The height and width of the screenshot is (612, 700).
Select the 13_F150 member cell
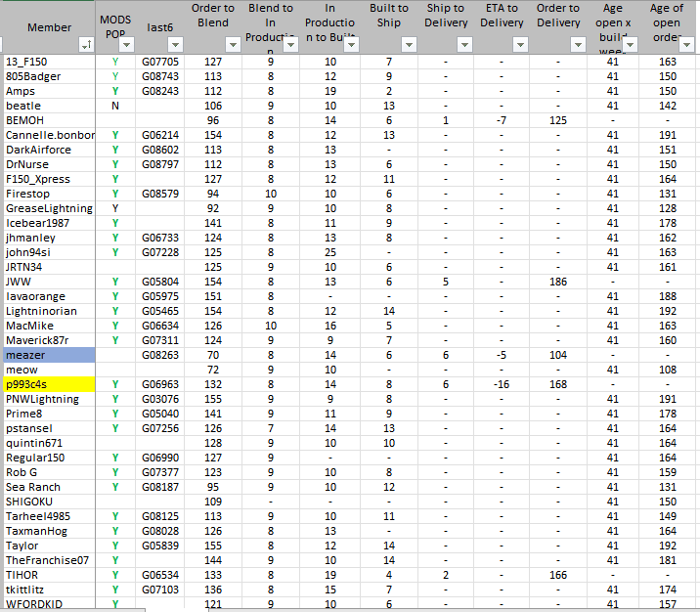click(49, 62)
